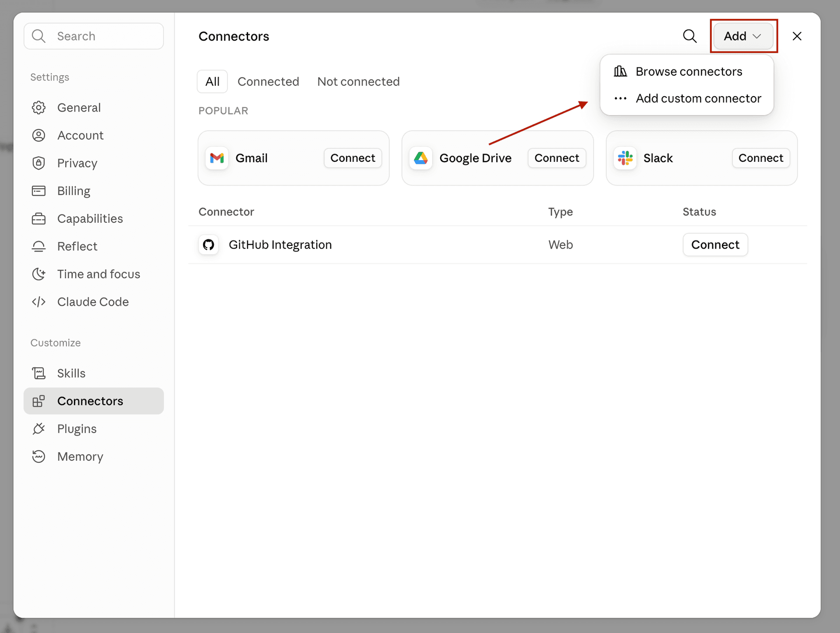Click the Gmail logo icon

[217, 158]
